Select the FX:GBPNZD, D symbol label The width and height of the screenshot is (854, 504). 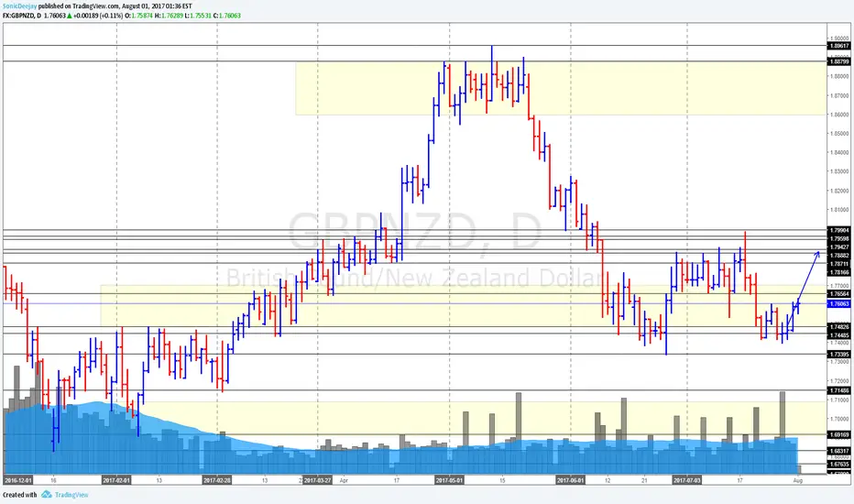[22, 16]
